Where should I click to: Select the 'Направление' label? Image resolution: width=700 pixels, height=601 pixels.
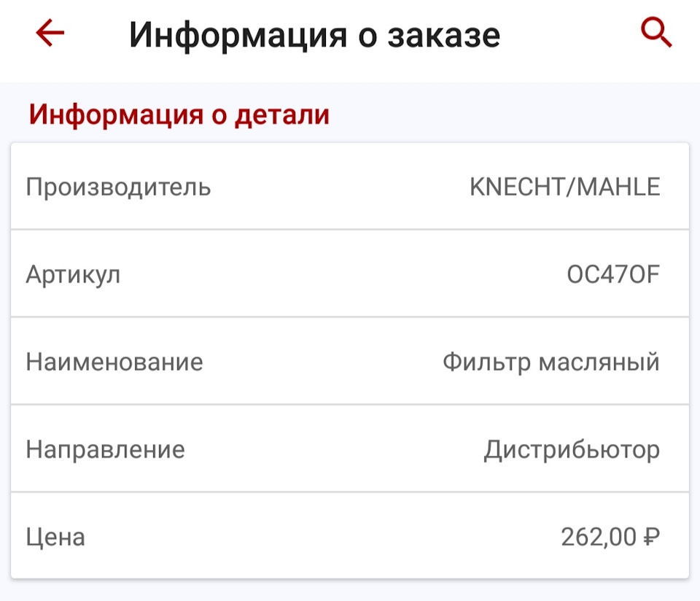tap(105, 449)
